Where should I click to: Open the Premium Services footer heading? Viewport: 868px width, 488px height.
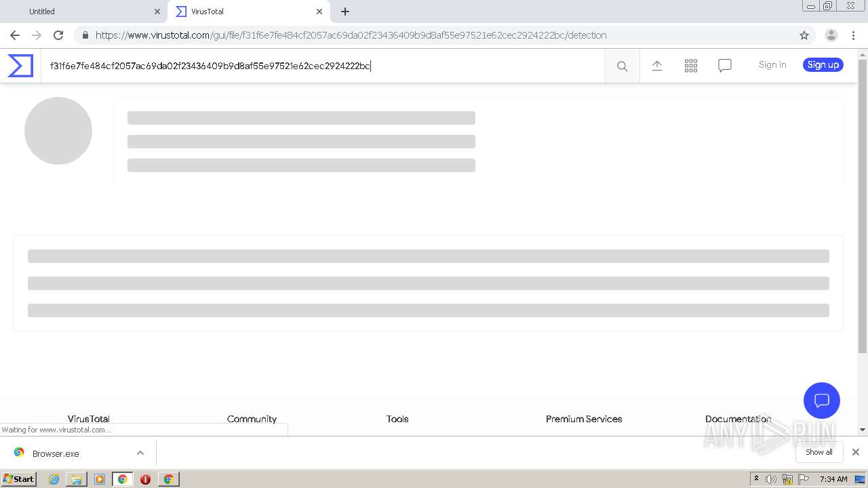pos(584,419)
